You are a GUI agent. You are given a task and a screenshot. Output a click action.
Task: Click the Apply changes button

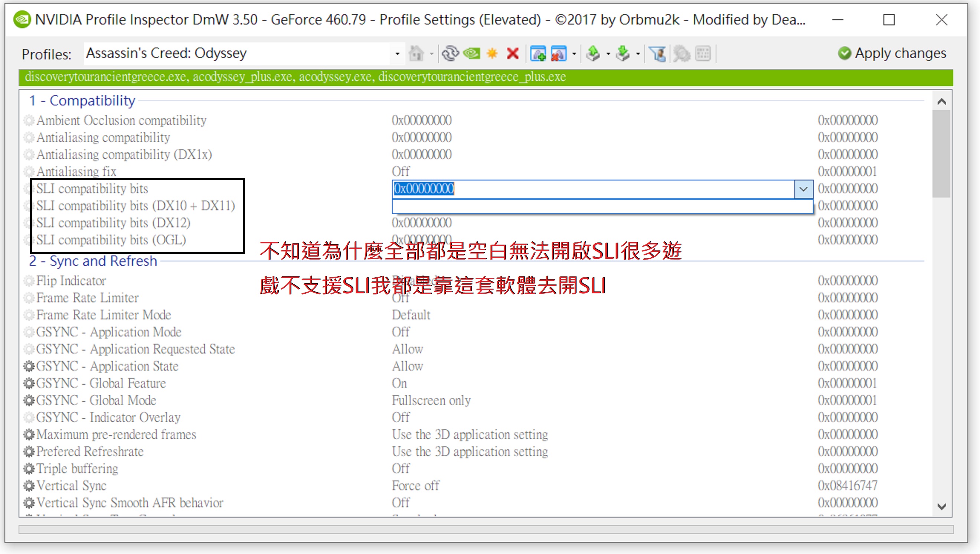(892, 53)
